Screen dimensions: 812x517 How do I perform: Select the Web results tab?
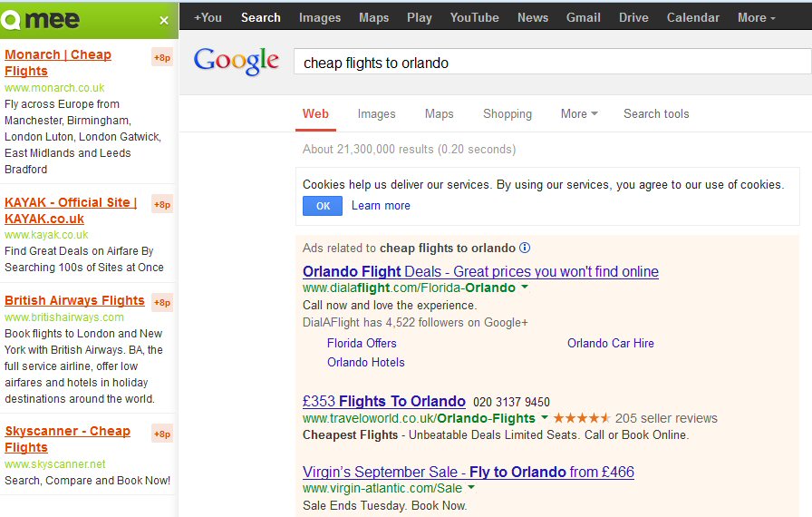315,114
